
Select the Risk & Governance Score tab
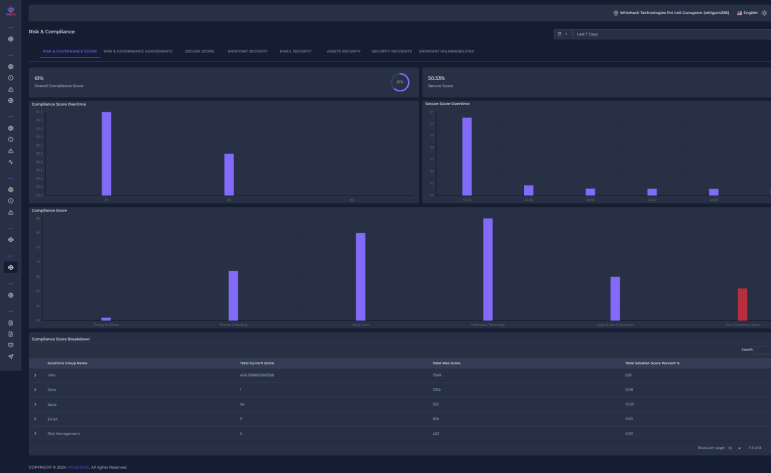pos(70,51)
